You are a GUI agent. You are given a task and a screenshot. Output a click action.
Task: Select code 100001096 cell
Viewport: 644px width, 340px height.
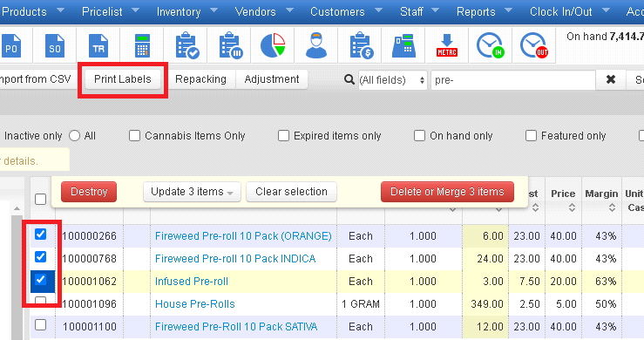pyautogui.click(x=90, y=304)
